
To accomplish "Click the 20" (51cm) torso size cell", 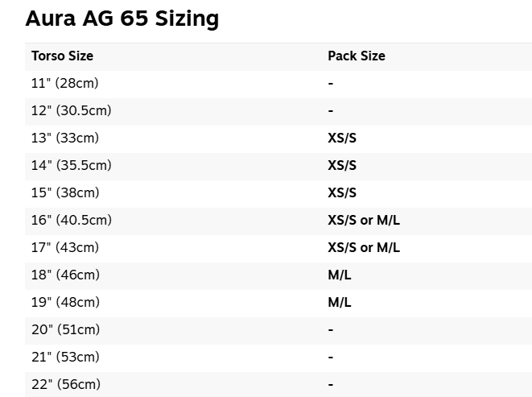I will [65, 329].
